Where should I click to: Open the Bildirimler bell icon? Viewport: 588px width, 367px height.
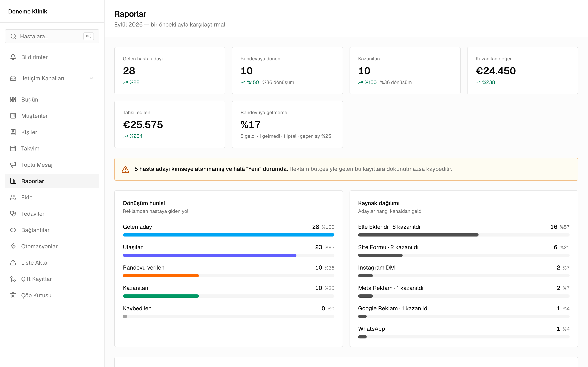(13, 57)
